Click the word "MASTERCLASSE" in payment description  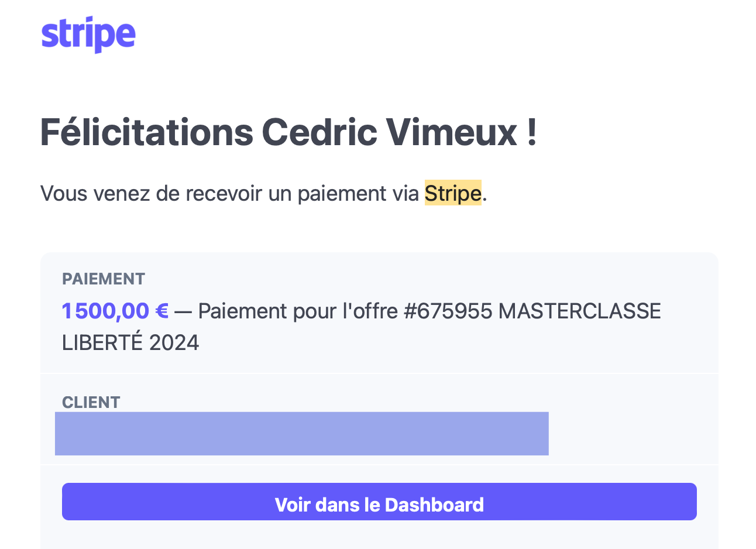[x=579, y=311]
